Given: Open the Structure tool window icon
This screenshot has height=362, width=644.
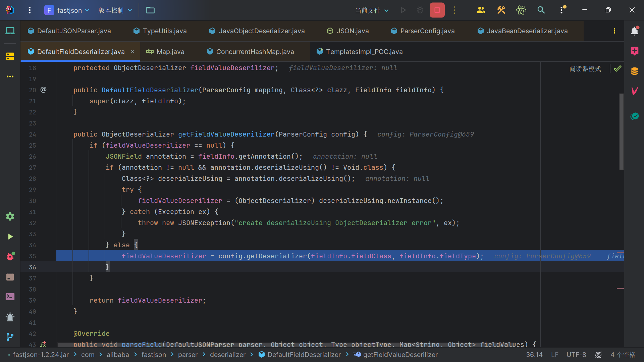Looking at the screenshot, I should (x=10, y=56).
